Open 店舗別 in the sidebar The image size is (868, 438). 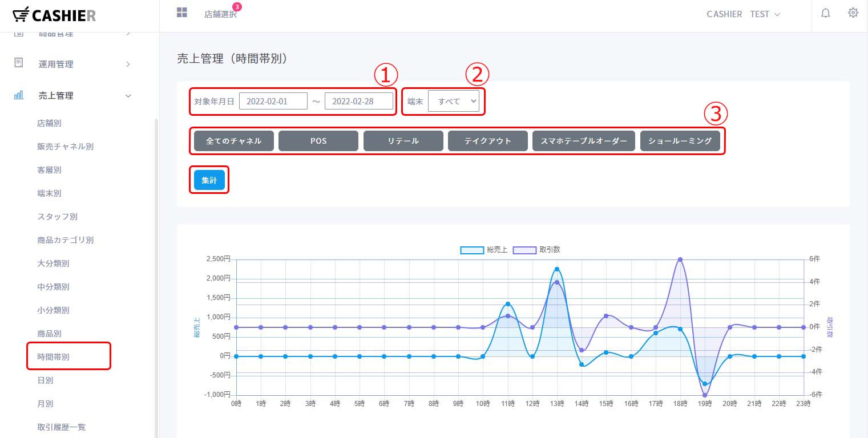coord(49,123)
